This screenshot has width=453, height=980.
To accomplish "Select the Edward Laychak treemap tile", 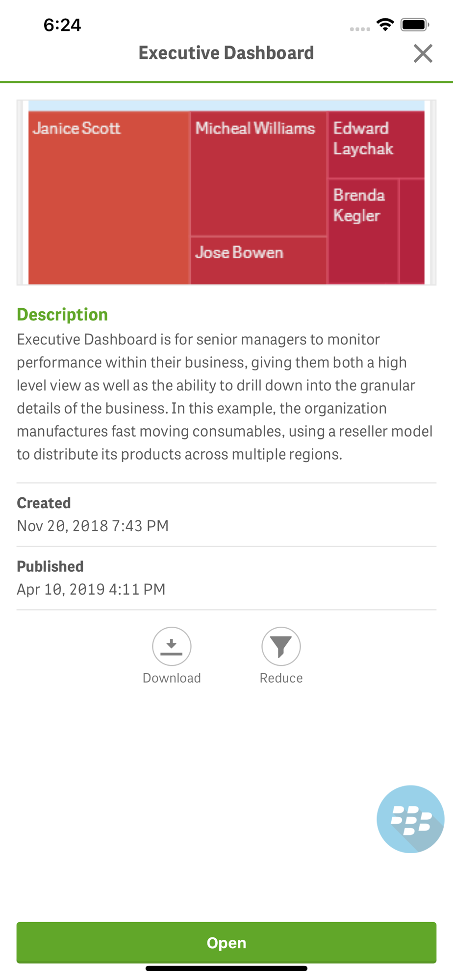I will (376, 144).
